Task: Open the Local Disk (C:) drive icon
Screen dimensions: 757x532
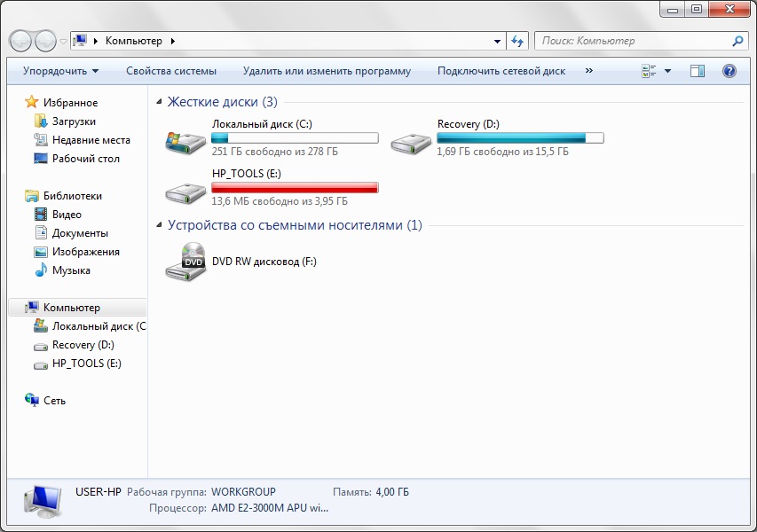Action: click(185, 140)
